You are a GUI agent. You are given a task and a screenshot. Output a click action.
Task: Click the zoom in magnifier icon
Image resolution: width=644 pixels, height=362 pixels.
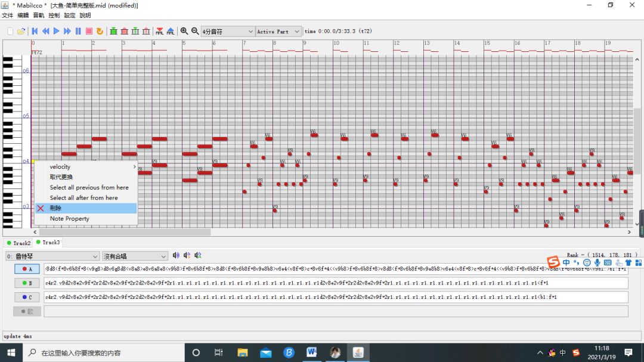pyautogui.click(x=184, y=31)
